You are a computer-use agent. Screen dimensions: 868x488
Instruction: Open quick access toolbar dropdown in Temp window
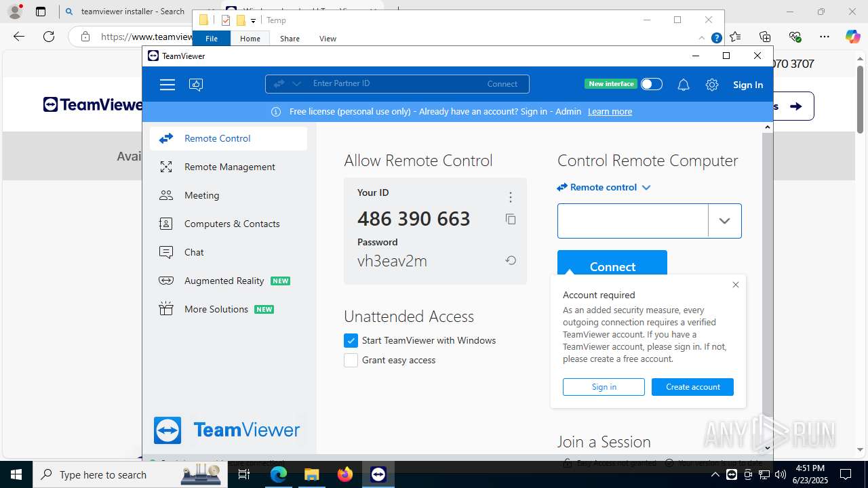253,21
